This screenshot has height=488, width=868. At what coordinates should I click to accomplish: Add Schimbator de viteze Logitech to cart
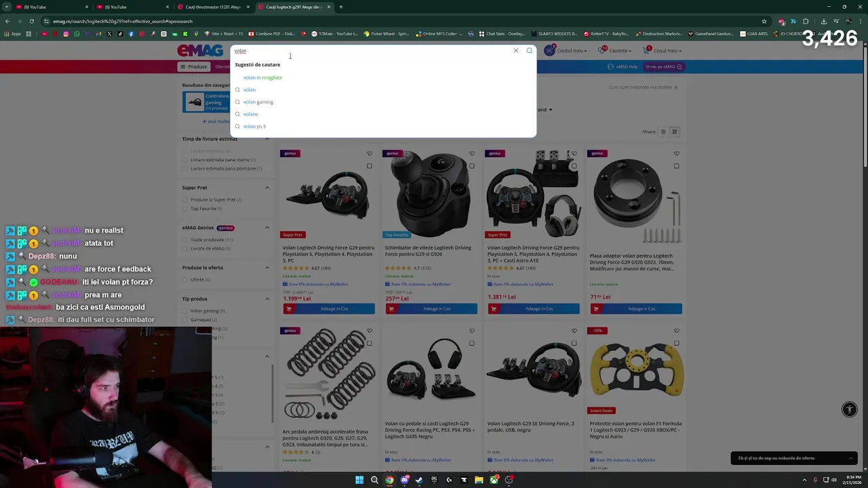click(431, 309)
